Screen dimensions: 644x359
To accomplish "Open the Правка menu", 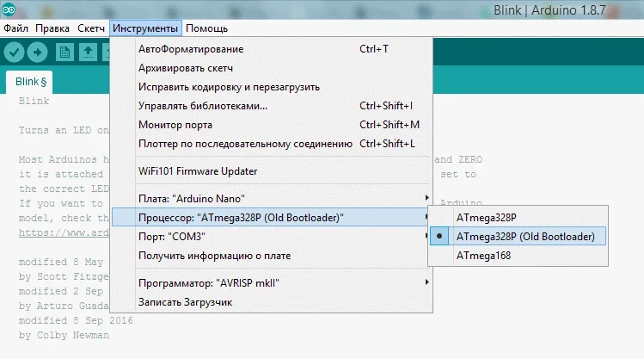I will 52,28.
